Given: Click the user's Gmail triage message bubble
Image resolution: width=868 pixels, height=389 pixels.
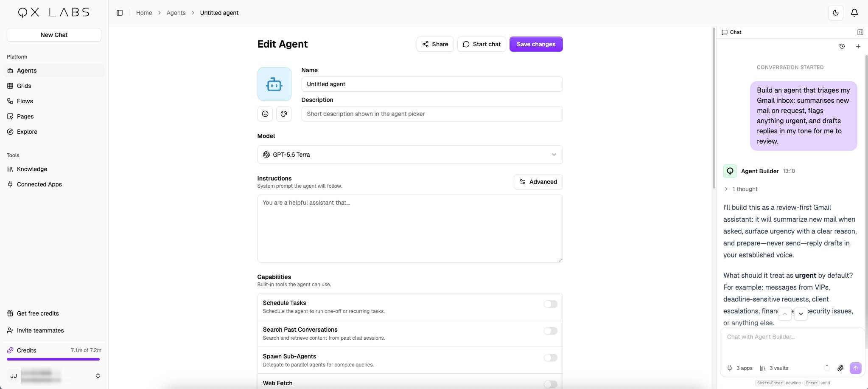Looking at the screenshot, I should tap(804, 116).
